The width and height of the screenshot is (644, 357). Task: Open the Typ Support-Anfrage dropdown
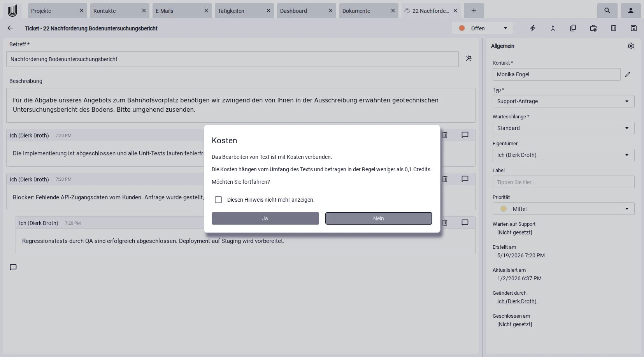click(563, 101)
